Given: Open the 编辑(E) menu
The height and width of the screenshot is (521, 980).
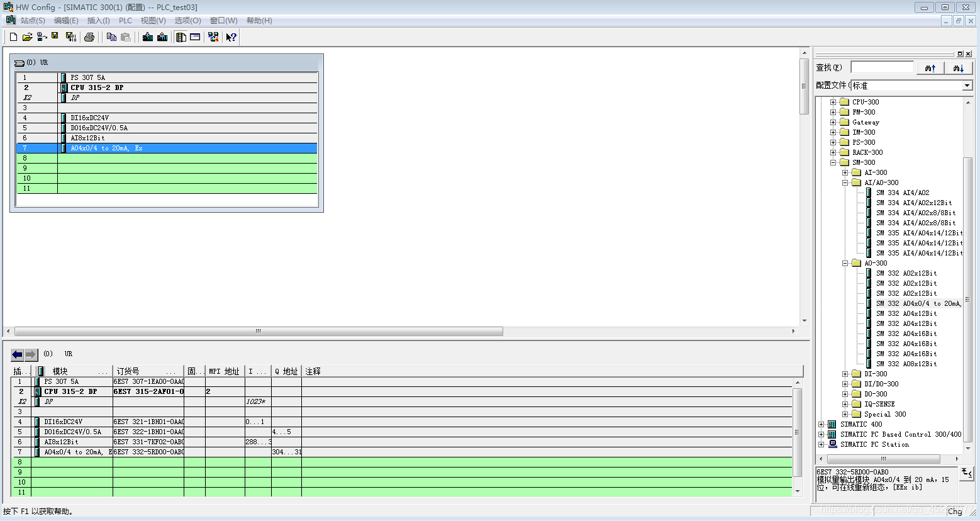Looking at the screenshot, I should (66, 21).
